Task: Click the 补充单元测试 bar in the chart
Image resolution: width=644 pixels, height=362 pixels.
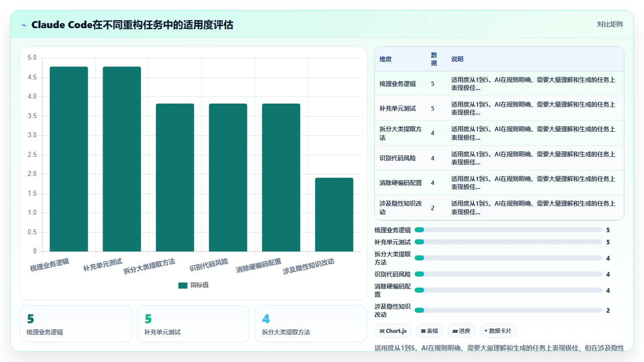Action: 122,159
